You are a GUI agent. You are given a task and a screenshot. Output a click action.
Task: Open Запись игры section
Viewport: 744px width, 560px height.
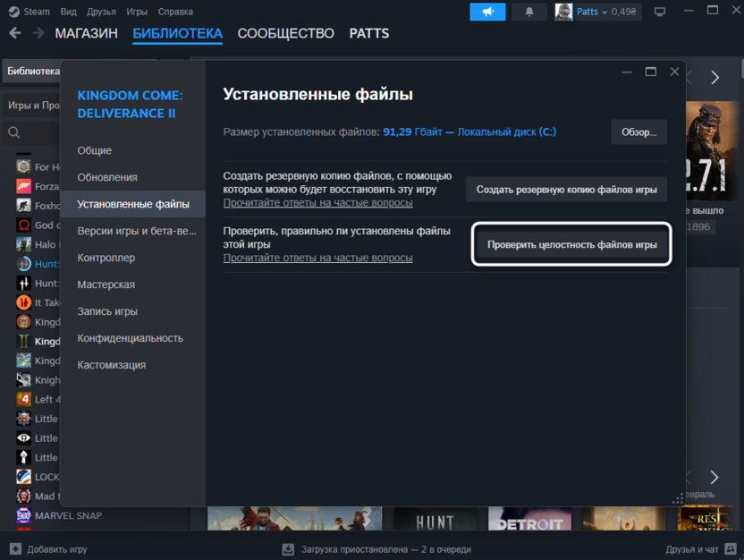pos(133,311)
